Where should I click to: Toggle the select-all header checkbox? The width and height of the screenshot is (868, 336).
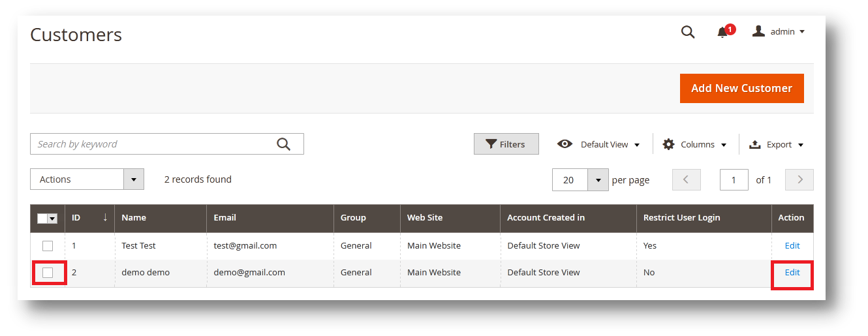tap(42, 219)
